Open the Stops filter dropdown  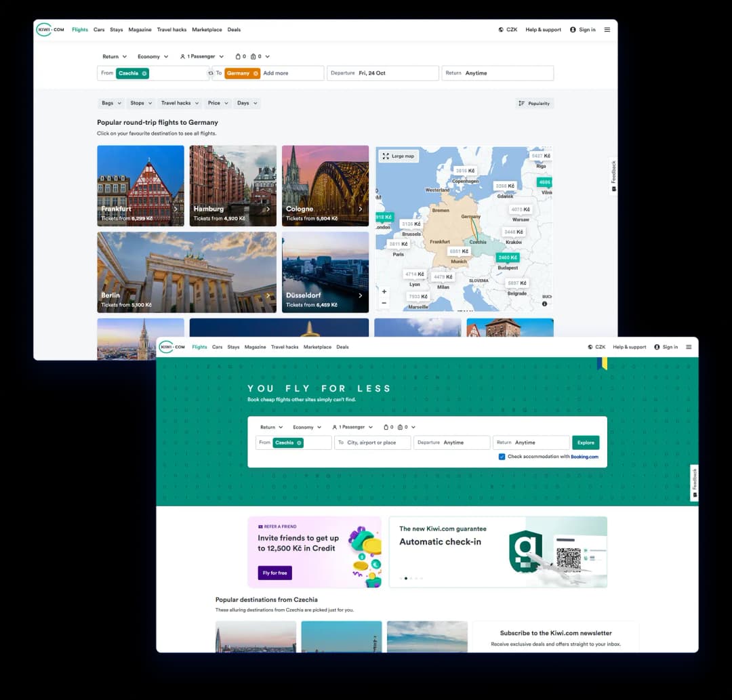click(141, 103)
